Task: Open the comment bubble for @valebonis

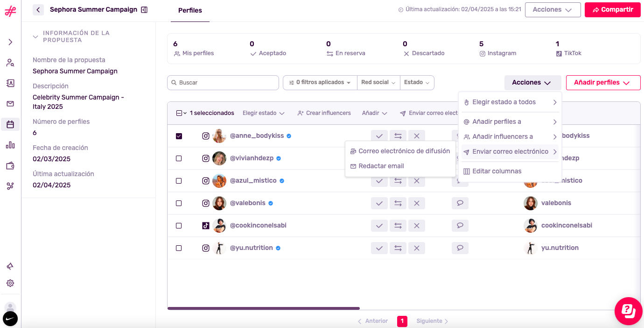Action: coord(460,203)
